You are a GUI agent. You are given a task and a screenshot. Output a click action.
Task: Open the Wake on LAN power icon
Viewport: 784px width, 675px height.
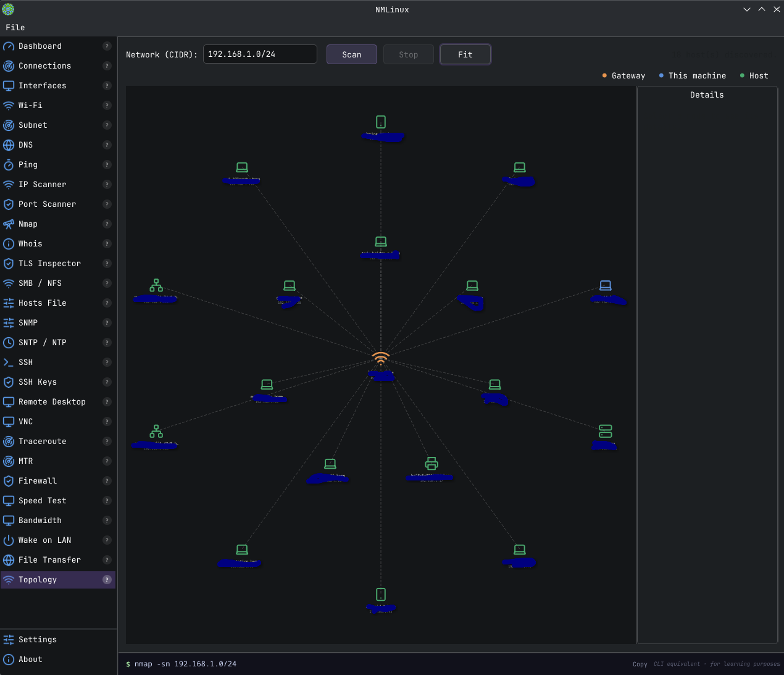coord(9,540)
